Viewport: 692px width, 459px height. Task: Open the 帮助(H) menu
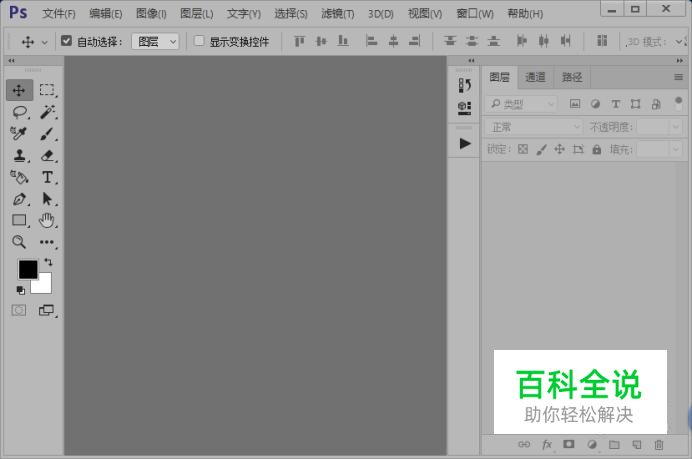(x=525, y=14)
